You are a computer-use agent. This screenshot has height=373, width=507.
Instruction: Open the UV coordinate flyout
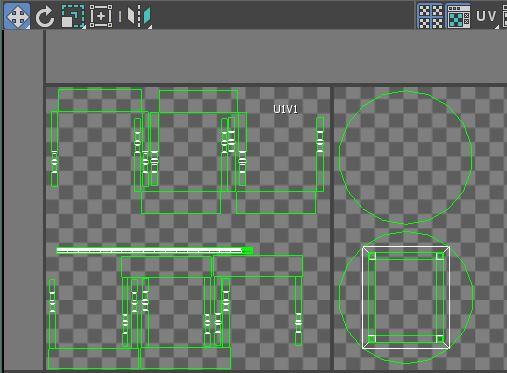click(486, 16)
